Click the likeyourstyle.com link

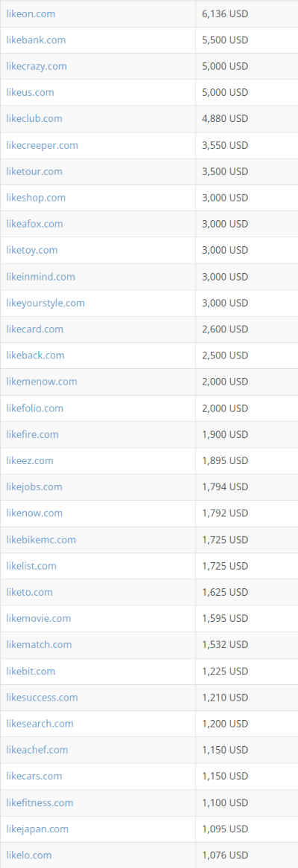pyautogui.click(x=45, y=303)
